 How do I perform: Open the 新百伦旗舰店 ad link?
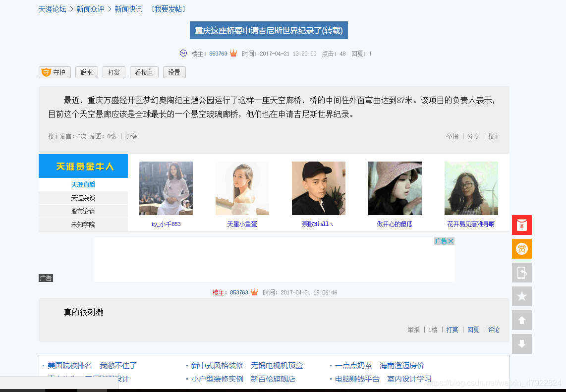point(273,379)
